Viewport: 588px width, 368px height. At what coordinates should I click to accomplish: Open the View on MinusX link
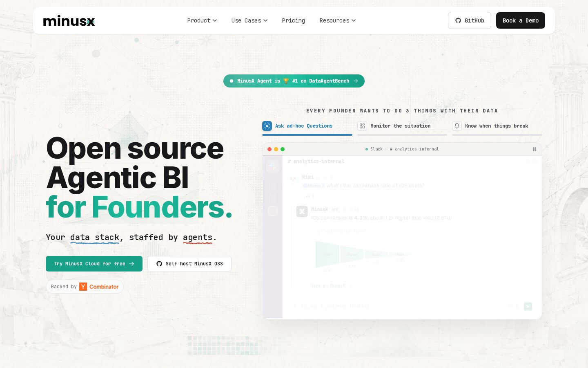331,285
